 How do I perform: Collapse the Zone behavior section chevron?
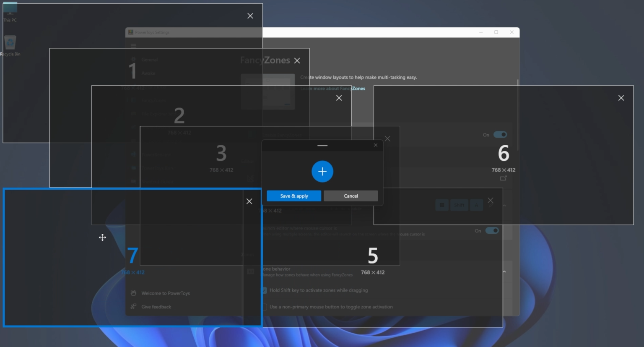504,271
